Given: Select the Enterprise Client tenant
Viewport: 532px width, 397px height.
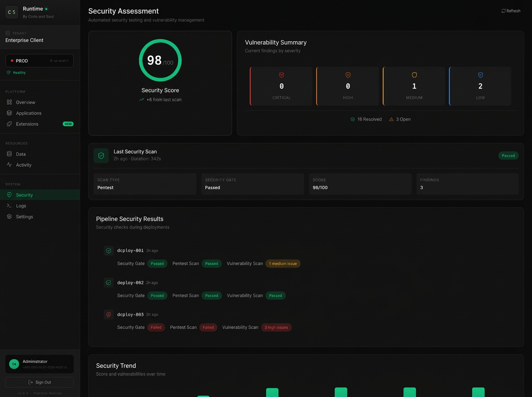Looking at the screenshot, I should (x=24, y=40).
